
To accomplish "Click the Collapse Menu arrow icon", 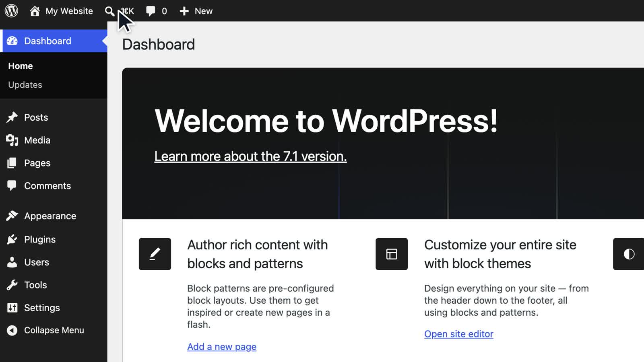I will (x=12, y=330).
